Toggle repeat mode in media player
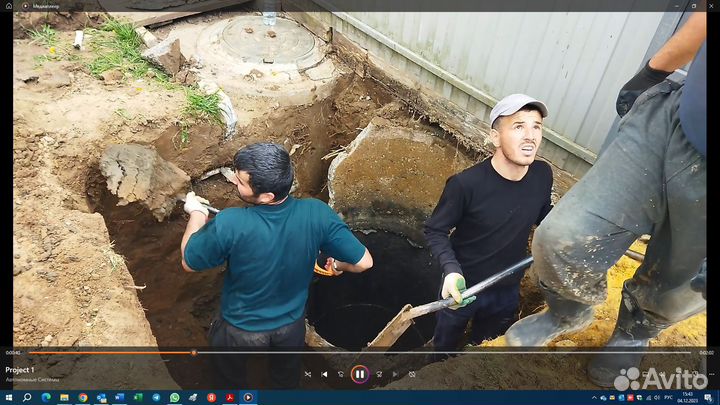 (x=412, y=375)
